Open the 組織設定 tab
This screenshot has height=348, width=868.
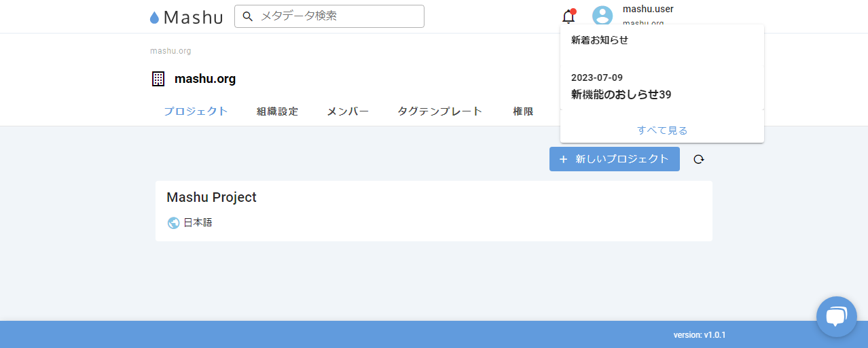(x=277, y=111)
